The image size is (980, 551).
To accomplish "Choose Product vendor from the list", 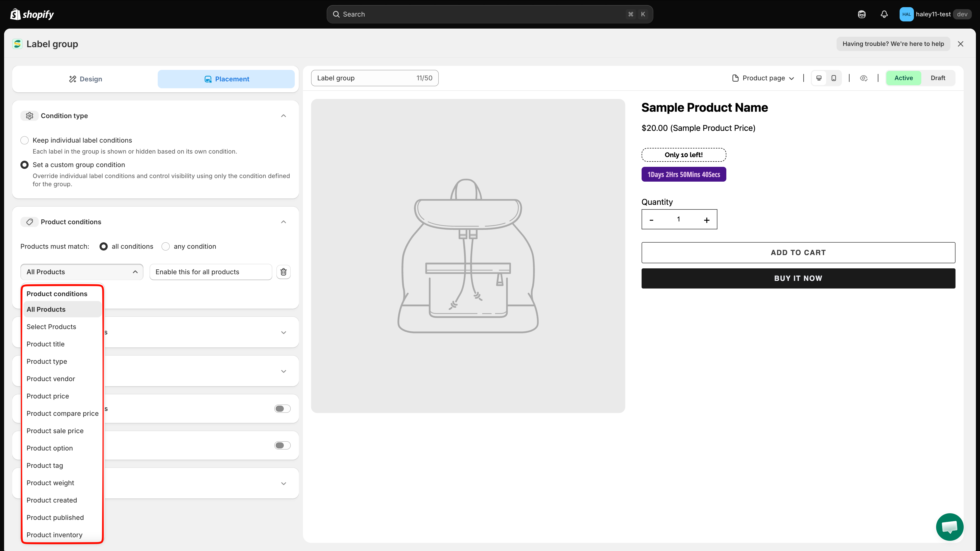I will pos(62,379).
